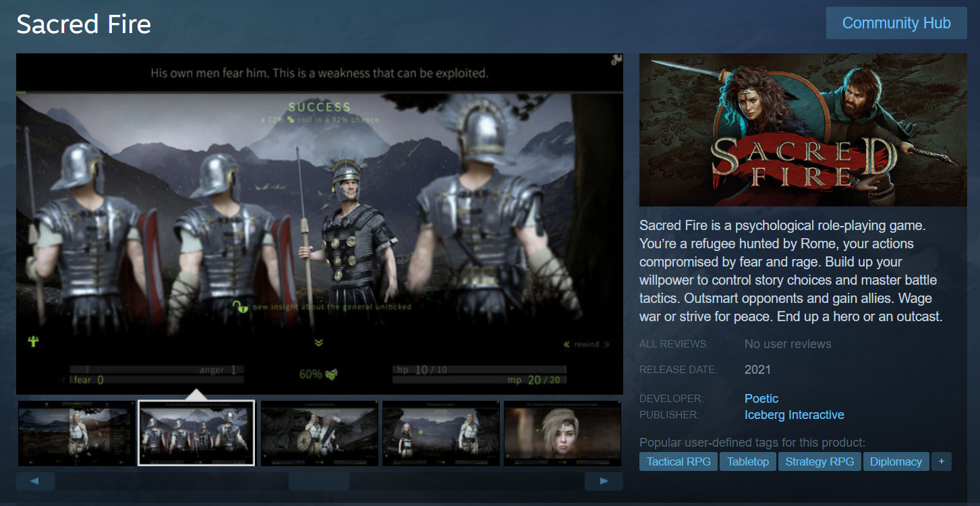Click the fear 0 meter
The height and width of the screenshot is (506, 980).
[157, 380]
